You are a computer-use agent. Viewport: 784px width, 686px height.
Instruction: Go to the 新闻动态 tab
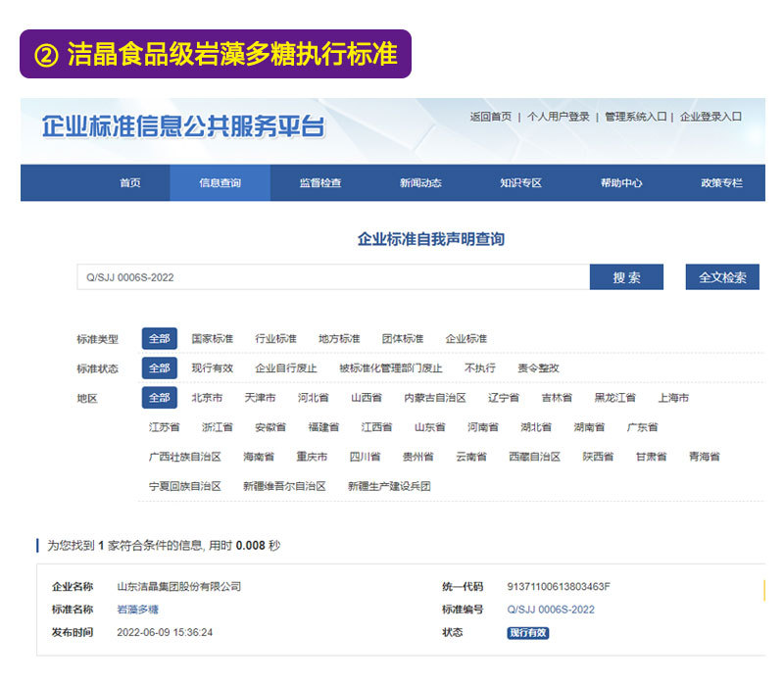pos(420,183)
